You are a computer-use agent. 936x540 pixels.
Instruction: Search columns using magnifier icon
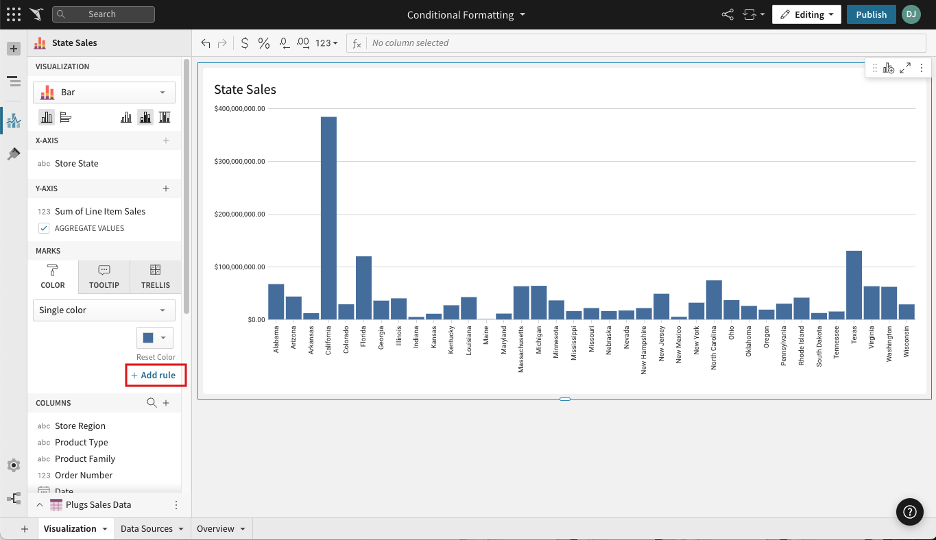152,403
